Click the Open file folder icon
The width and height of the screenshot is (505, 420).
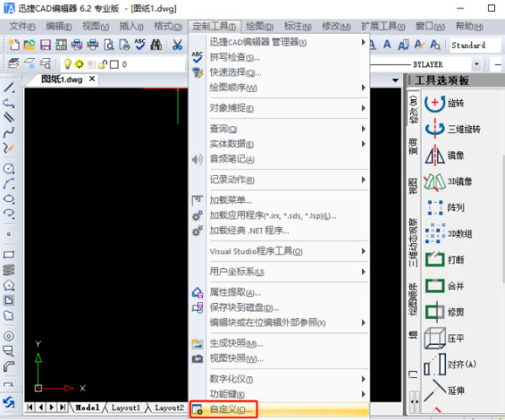tap(29, 45)
